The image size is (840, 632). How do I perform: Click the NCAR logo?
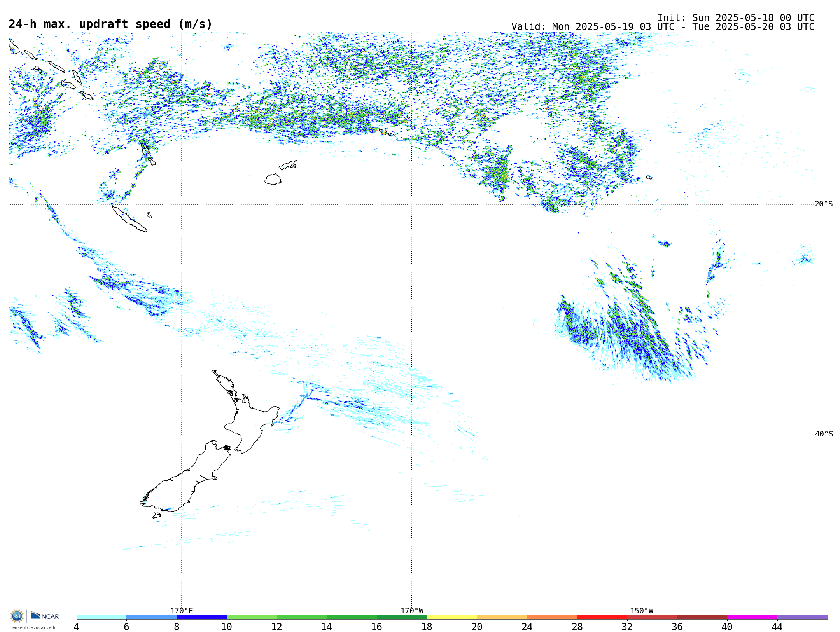[45, 616]
